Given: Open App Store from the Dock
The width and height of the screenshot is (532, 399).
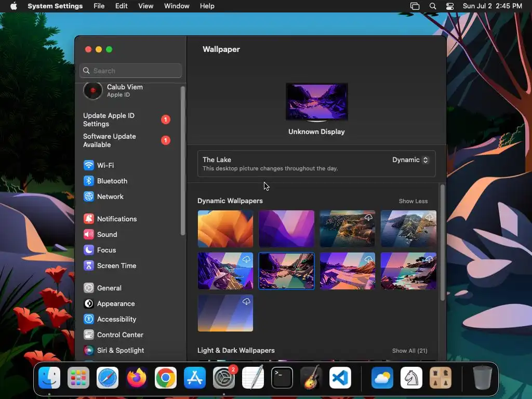Looking at the screenshot, I should (x=195, y=378).
